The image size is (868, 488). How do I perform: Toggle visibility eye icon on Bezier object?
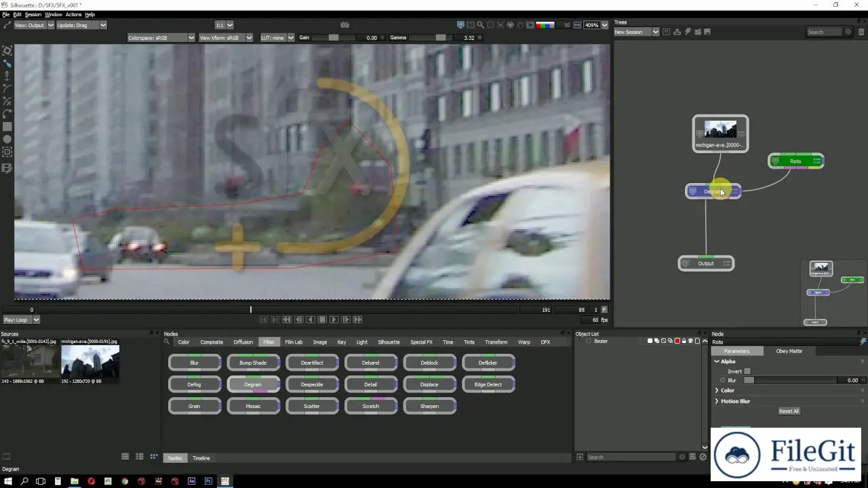[690, 341]
